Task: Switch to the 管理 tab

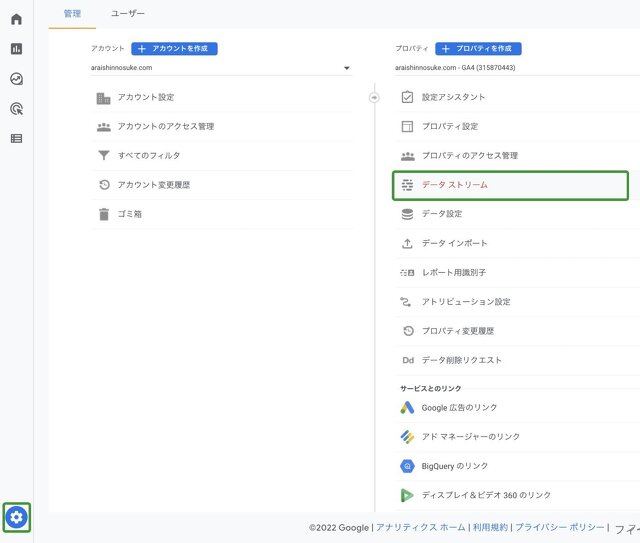Action: coord(72,13)
